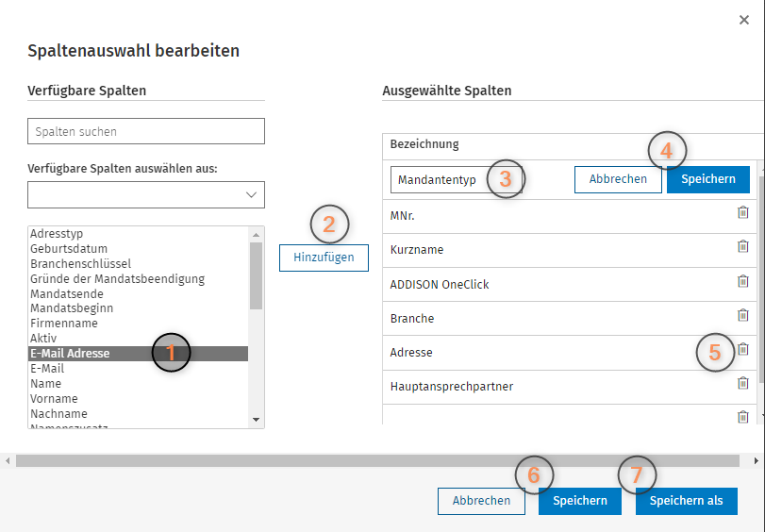
Task: Click the Hauptansprechpartner row
Action: point(570,387)
